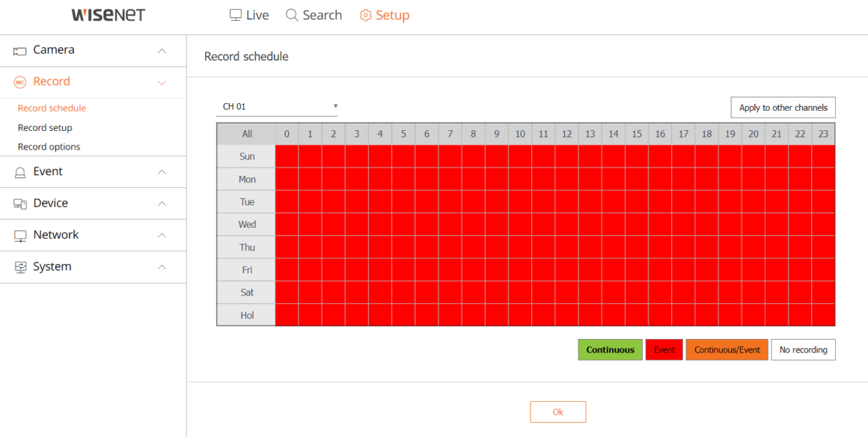
Task: Select the orange Continuous/Event mode
Action: [727, 350]
